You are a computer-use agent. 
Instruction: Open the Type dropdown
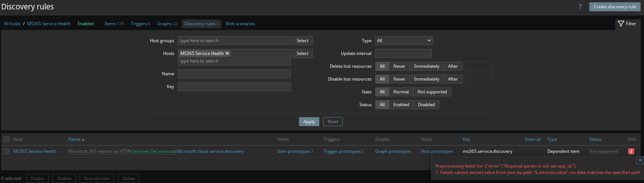[404, 41]
